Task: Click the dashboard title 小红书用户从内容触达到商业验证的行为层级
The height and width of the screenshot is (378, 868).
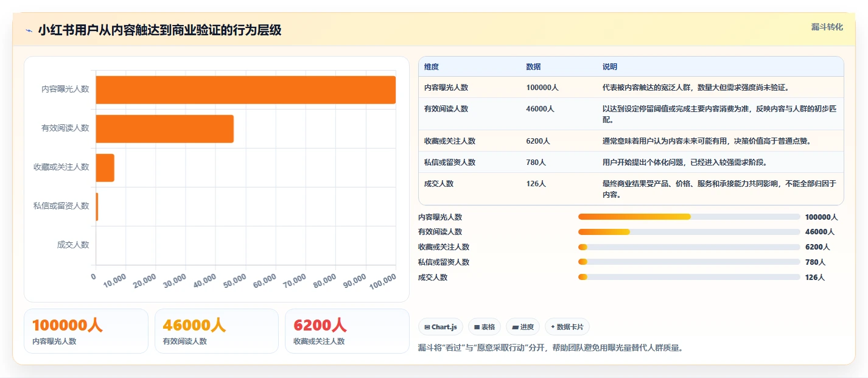Action: point(159,30)
